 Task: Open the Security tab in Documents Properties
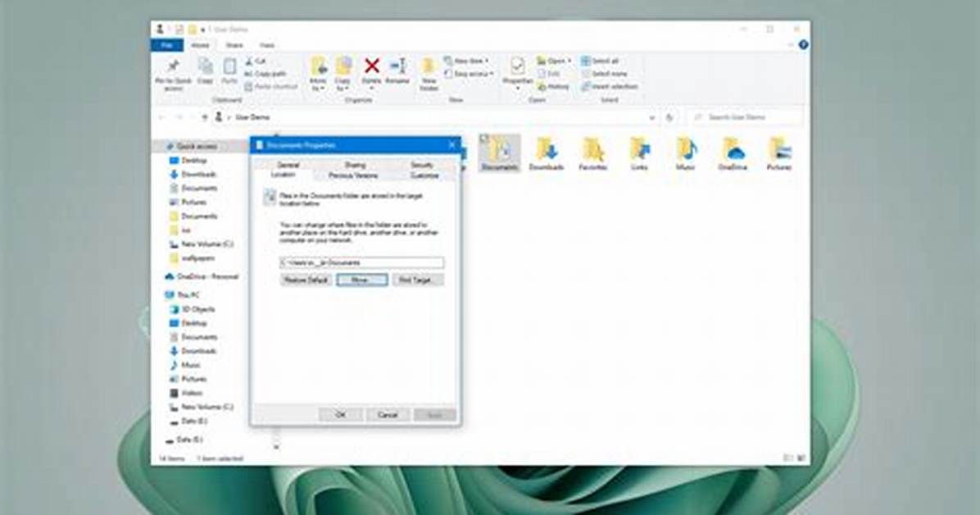422,165
